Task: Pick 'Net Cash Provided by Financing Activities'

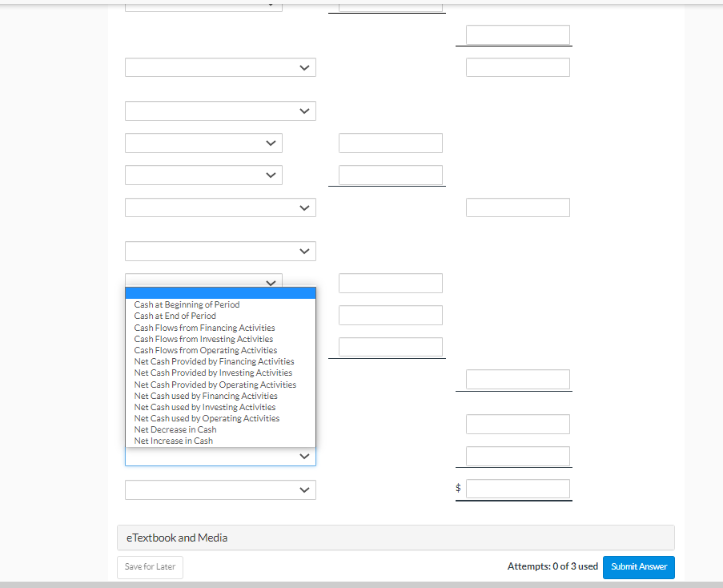Action: point(220,361)
